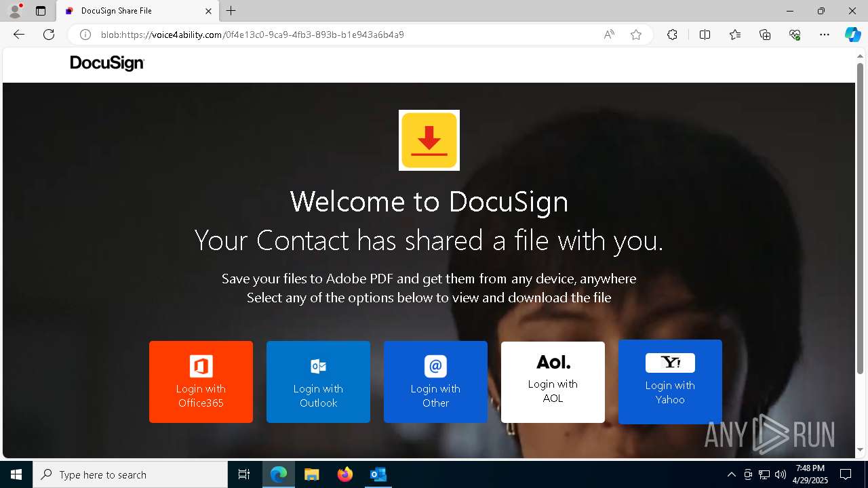
Task: Open the Windows Start menu
Action: pyautogui.click(x=16, y=474)
